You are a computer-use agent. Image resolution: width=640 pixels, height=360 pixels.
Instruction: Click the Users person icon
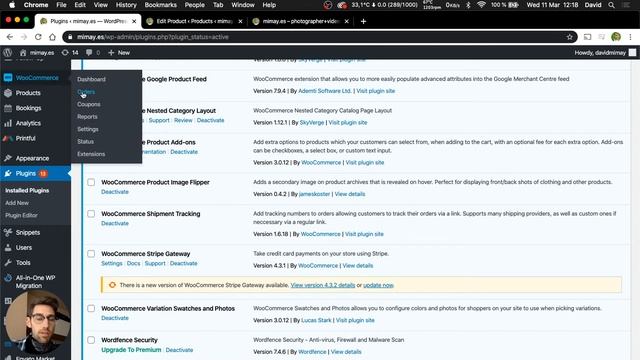pos(8,248)
